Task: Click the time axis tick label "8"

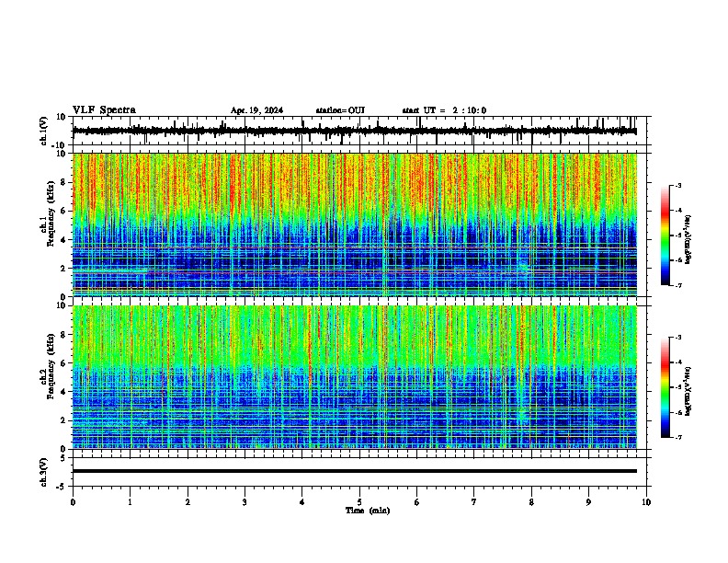Action: pos(531,502)
